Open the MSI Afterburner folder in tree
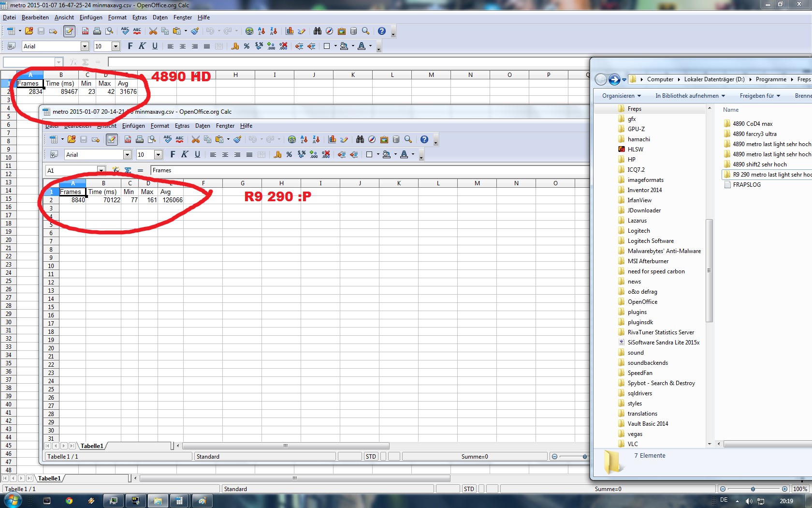Viewport: 812px width, 508px height. click(x=648, y=261)
